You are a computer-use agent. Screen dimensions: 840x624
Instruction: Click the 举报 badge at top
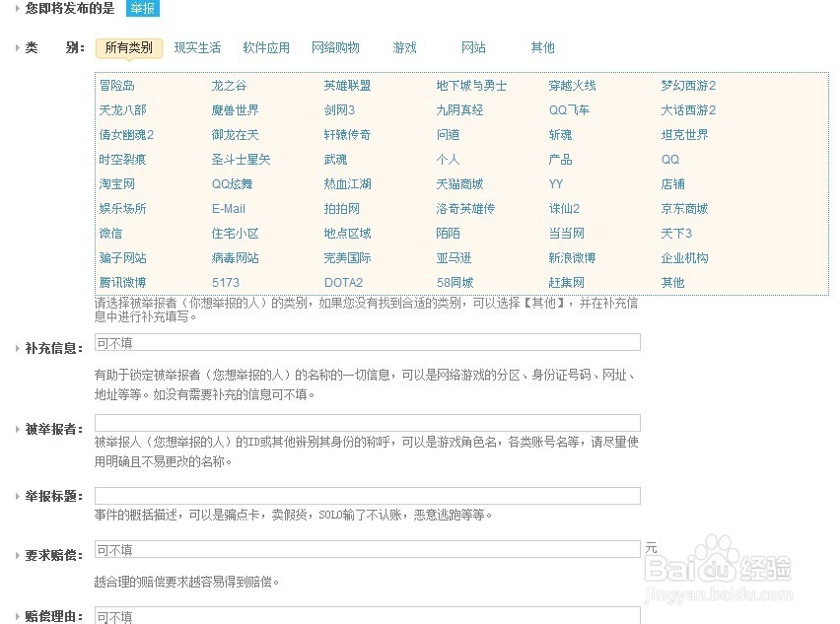tap(143, 8)
